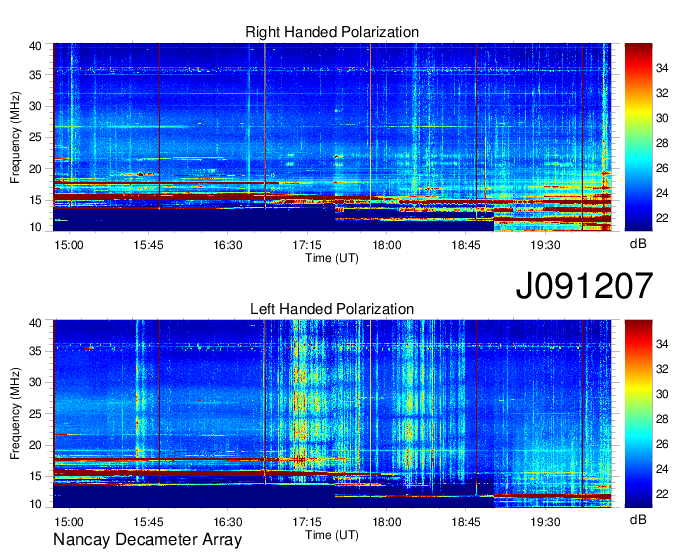The image size is (680, 552).
Task: Click the 17:15 time tick under left-handed plot
Action: pos(307,522)
